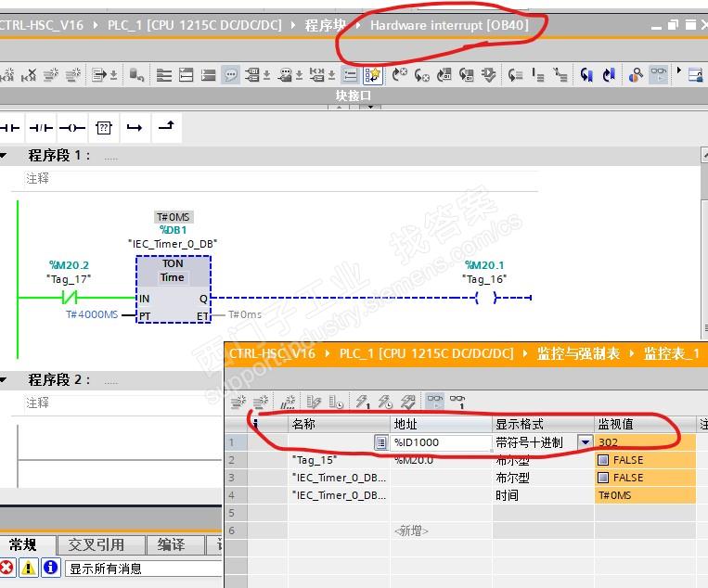Collapse 程序段 2 network
The height and width of the screenshot is (588, 708).
[x=4, y=380]
